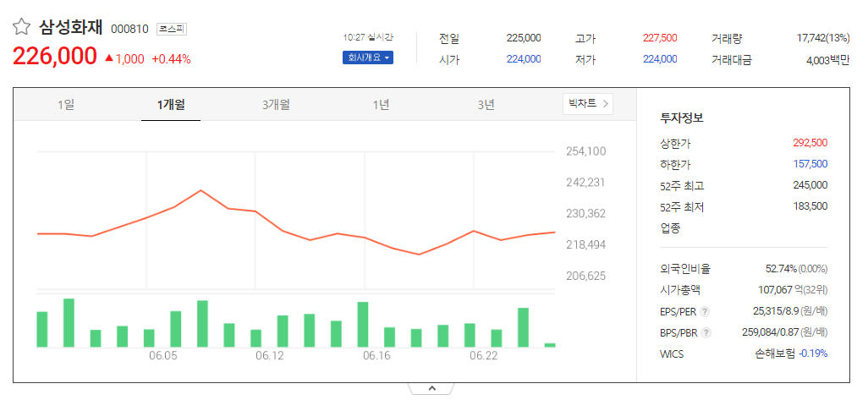Click the 전일 value 225,000
The height and width of the screenshot is (400, 868).
coord(523,38)
